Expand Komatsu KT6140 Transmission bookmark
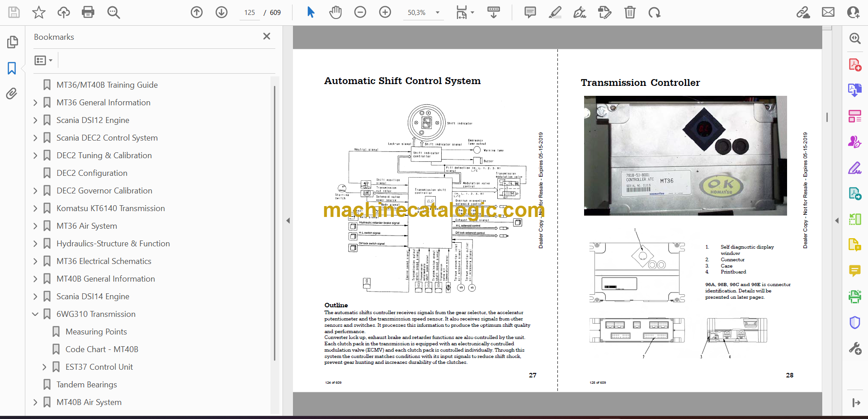This screenshot has width=868, height=419. [x=35, y=208]
